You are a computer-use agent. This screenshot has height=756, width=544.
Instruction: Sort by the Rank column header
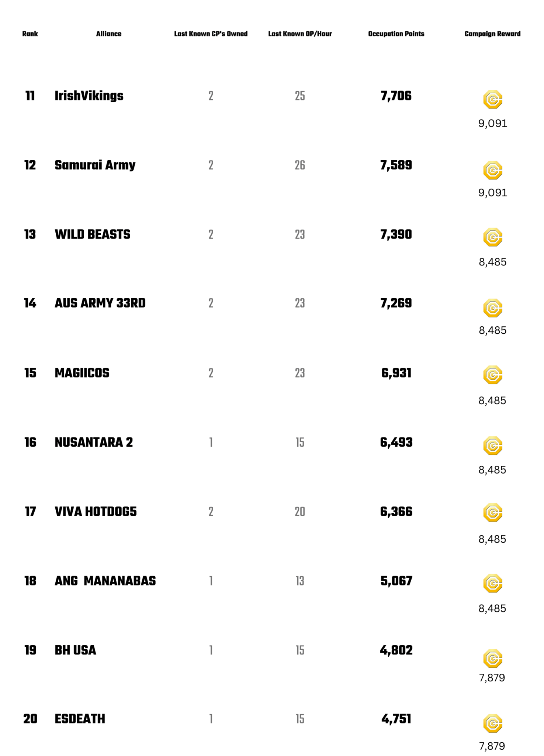click(x=30, y=34)
